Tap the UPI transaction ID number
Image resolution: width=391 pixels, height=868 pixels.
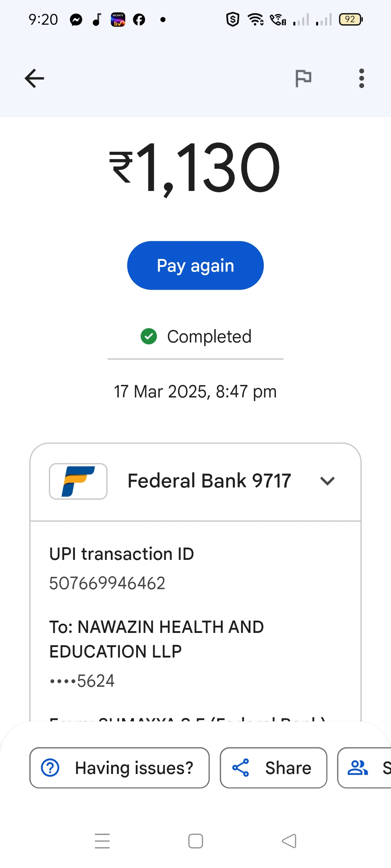point(107,583)
